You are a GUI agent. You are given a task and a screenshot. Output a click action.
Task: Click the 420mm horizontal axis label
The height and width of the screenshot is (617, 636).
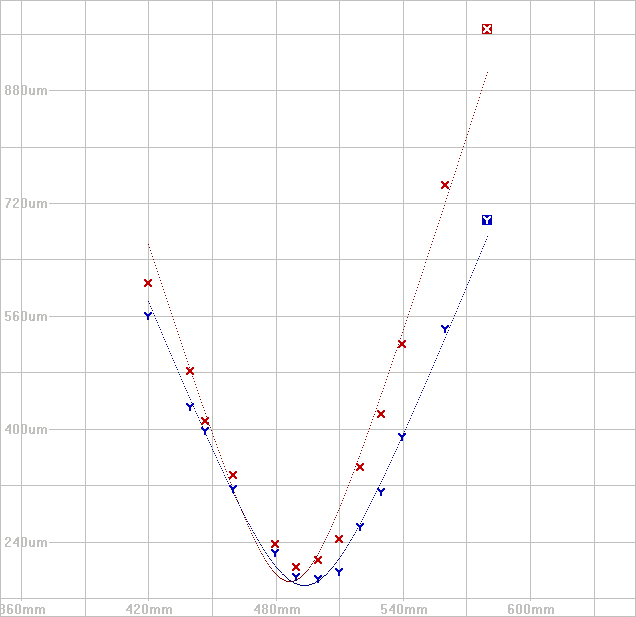[x=149, y=609]
